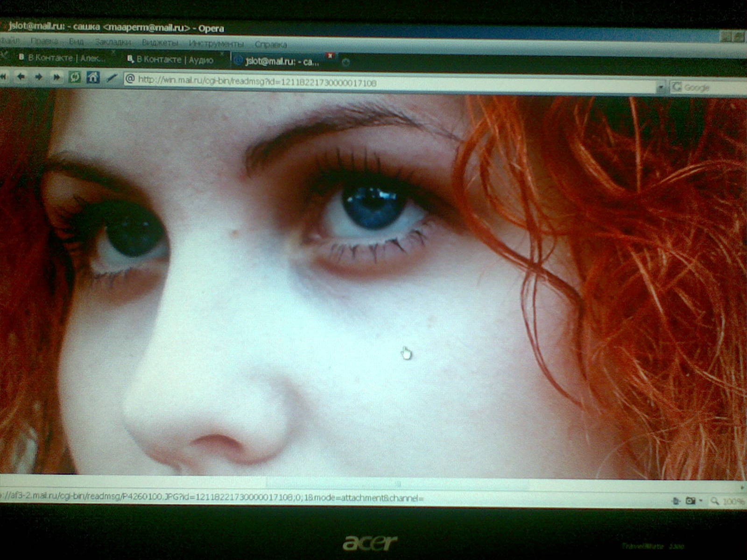Close the jslot@mail.ru tab

click(x=331, y=56)
